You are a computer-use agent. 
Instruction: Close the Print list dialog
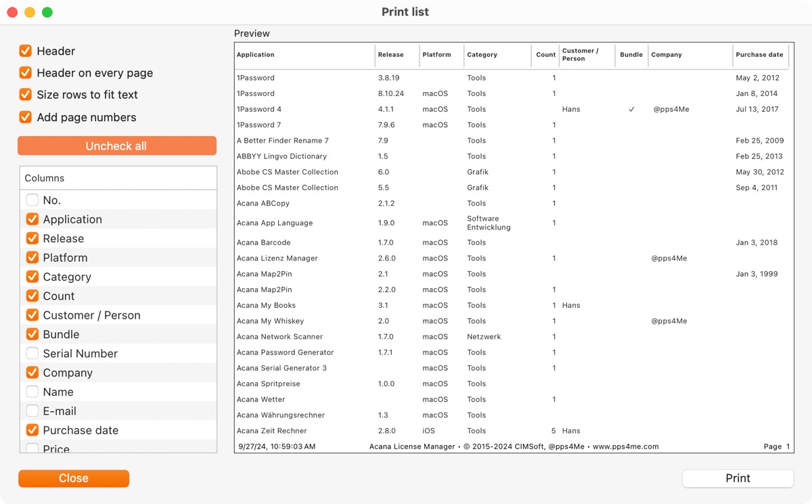pos(74,478)
